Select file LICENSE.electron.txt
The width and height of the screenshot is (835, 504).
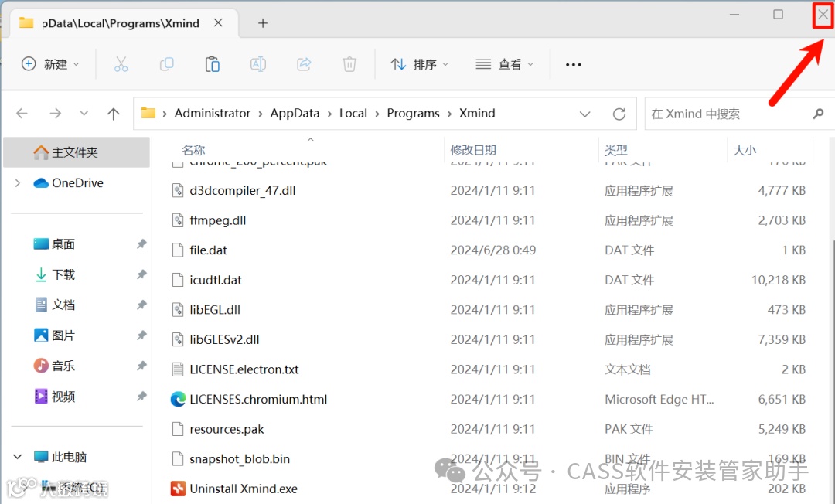(244, 369)
